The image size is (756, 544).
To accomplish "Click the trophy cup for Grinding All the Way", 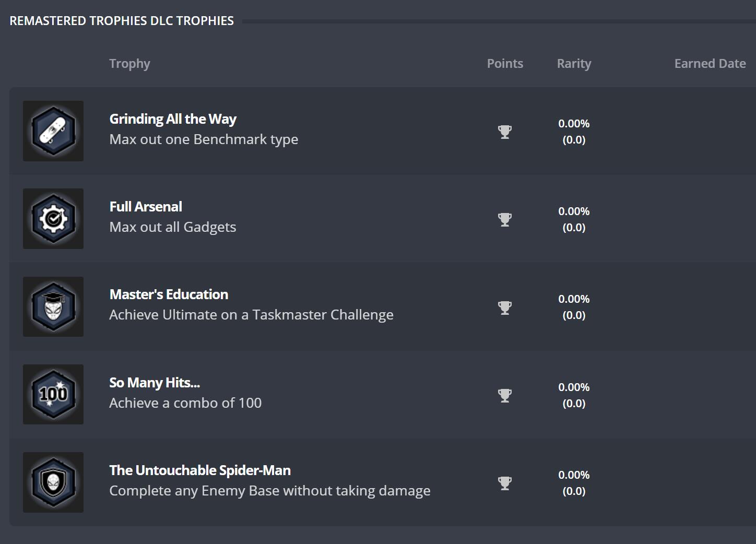I will (505, 132).
